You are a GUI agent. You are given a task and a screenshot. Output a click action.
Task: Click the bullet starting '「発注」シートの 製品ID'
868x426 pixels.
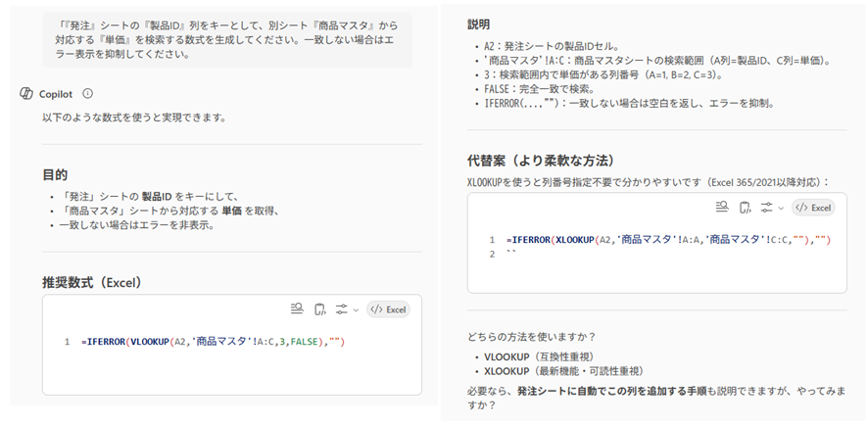tap(148, 197)
